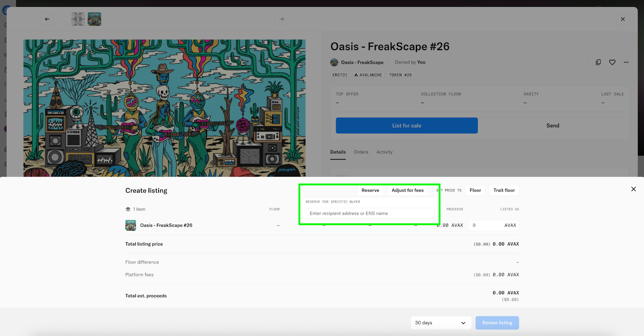The width and height of the screenshot is (644, 336).
Task: Click the Platform fees label
Action: [x=139, y=275]
